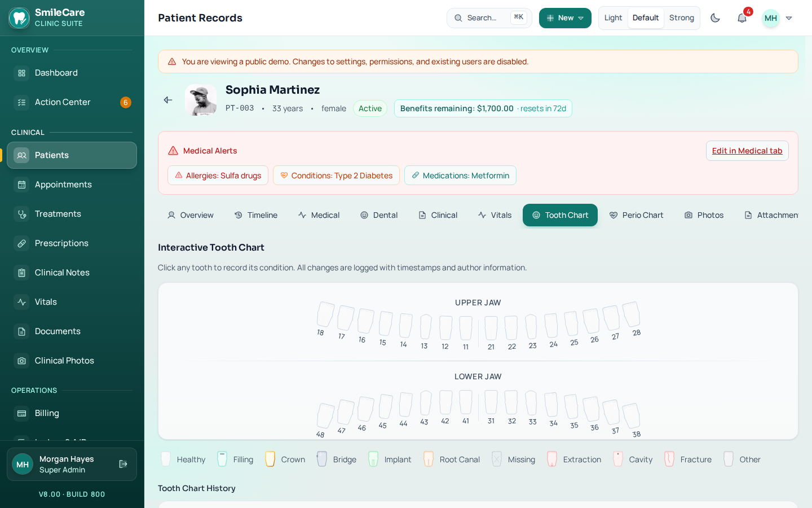Click tooth 35 in lower jaw
Screen dimensions: 812x508
pyautogui.click(x=571, y=406)
